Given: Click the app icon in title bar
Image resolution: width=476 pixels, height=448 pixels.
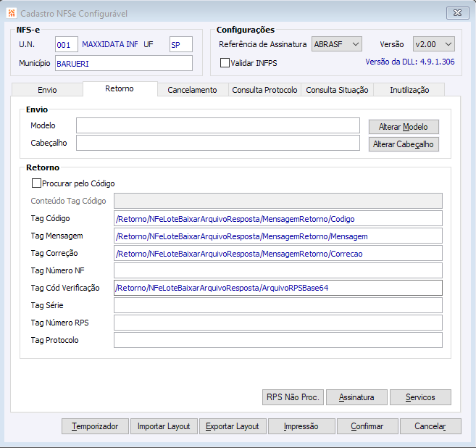Looking at the screenshot, I should (10, 12).
